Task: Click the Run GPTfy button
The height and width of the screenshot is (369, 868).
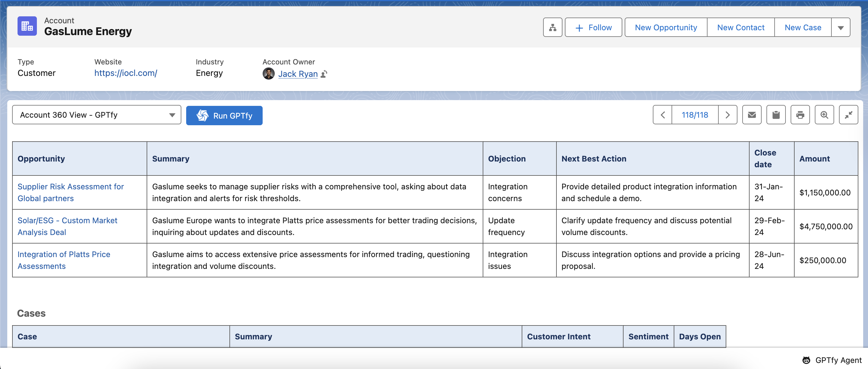Action: [x=224, y=116]
